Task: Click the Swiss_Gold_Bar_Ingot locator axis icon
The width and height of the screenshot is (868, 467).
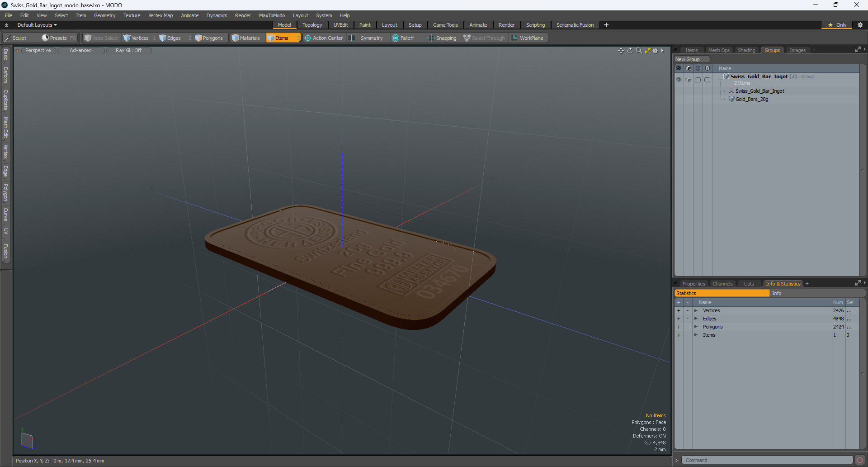Action: tap(731, 91)
